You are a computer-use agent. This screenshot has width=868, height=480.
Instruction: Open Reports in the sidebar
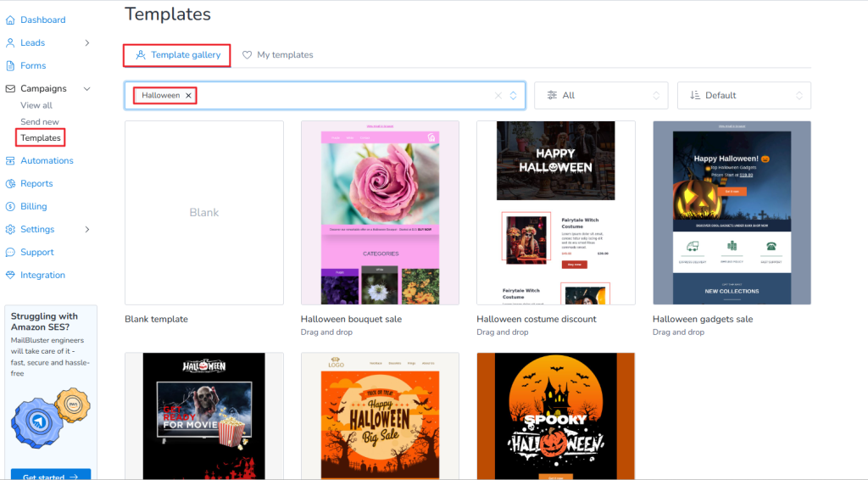click(36, 183)
